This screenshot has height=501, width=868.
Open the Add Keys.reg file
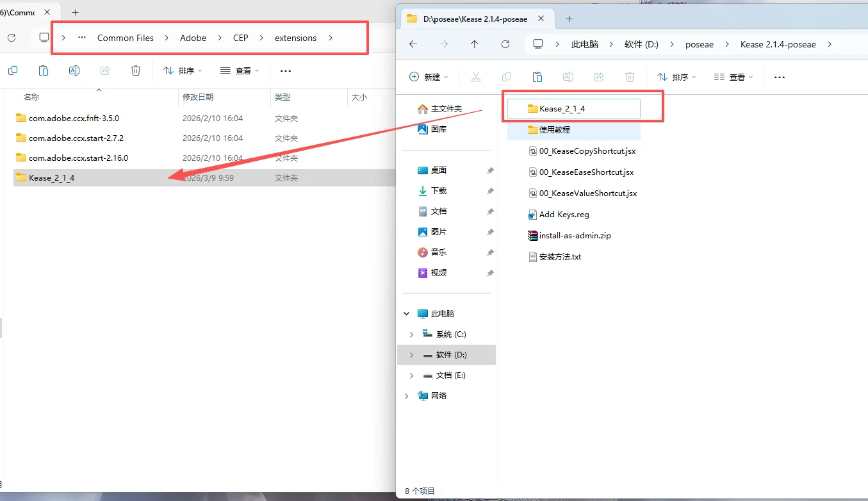click(x=564, y=214)
